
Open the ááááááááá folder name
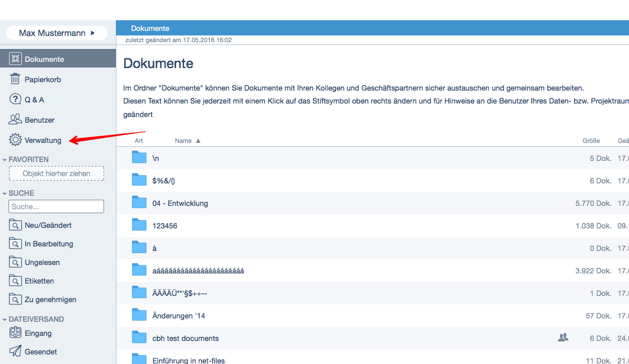click(198, 271)
